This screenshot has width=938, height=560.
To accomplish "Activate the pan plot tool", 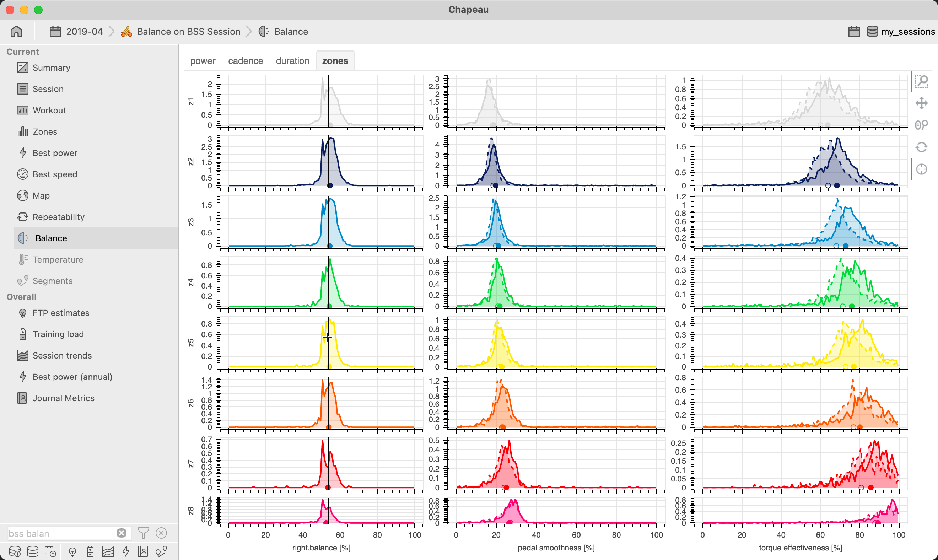I will tap(921, 103).
